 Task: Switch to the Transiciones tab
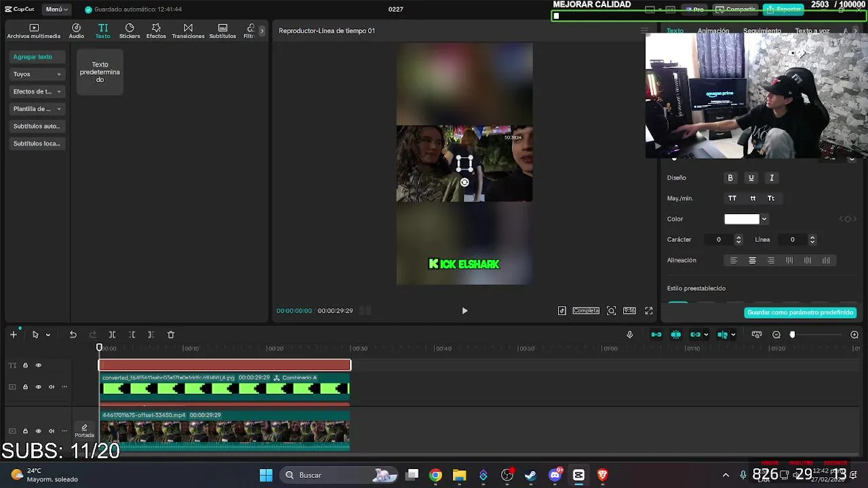(188, 31)
